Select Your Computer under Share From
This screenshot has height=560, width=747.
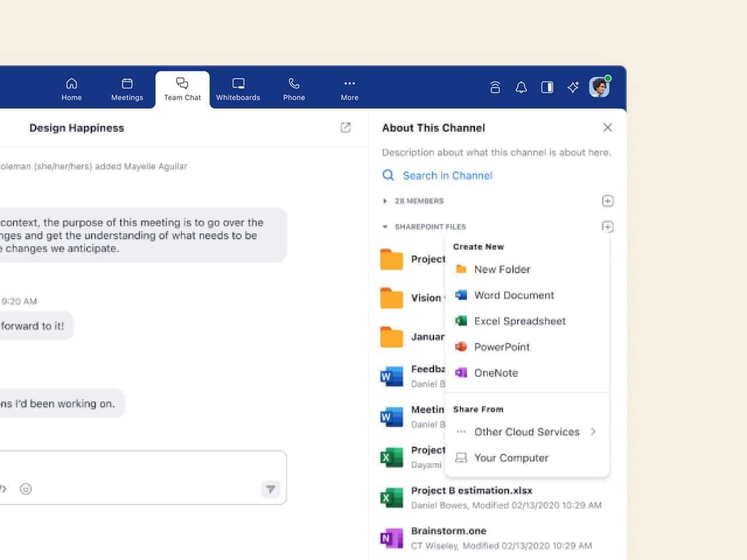tap(511, 458)
